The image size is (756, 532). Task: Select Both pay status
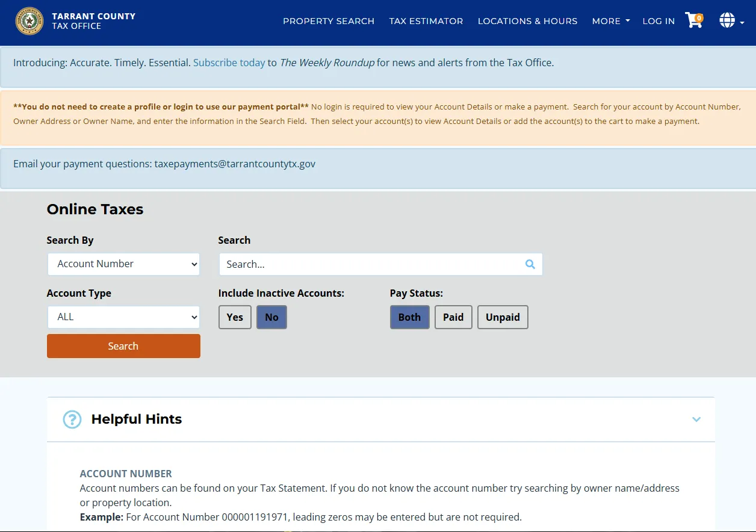410,317
